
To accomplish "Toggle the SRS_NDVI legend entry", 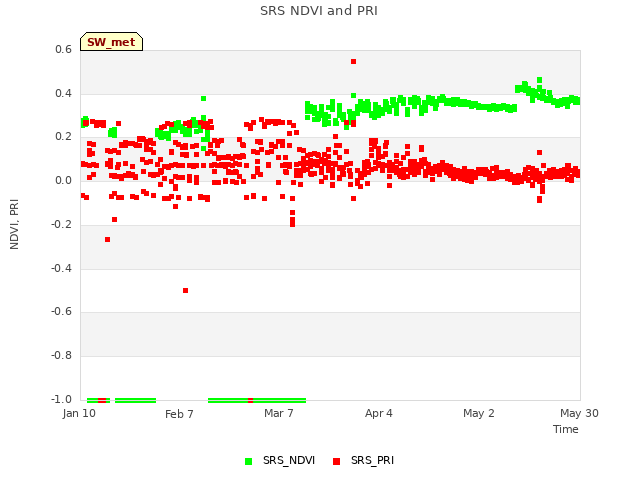I will pos(280,461).
